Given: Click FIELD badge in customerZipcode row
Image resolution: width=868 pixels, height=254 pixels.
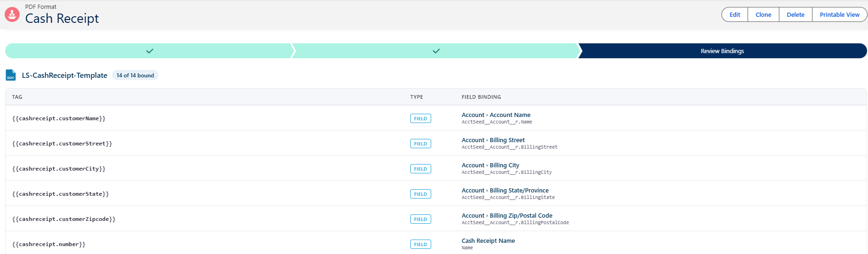Looking at the screenshot, I should click(x=420, y=219).
